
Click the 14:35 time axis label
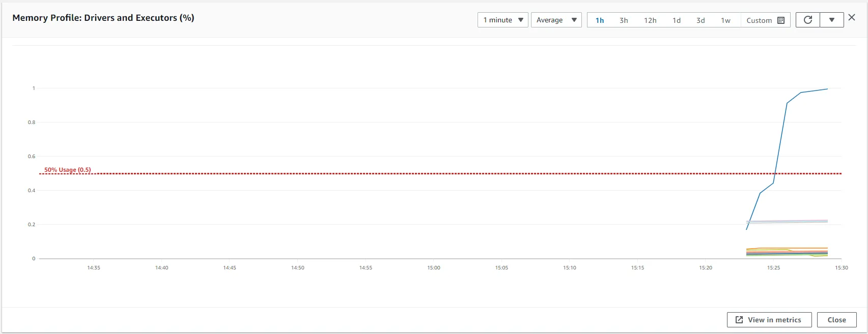(x=94, y=267)
